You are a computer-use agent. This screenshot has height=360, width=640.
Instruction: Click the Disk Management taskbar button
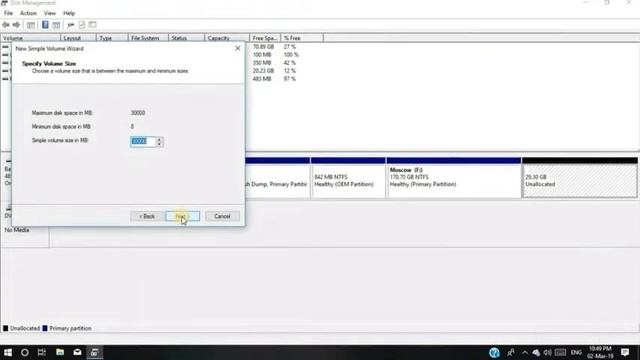[94, 352]
